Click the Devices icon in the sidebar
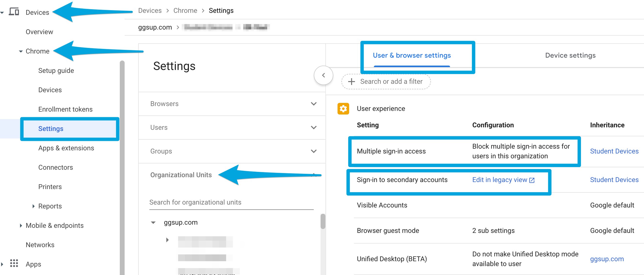This screenshot has height=275, width=644. coord(14,12)
